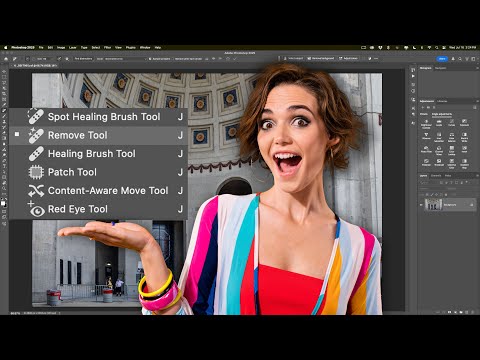This screenshot has height=360, width=480.
Task: Click the Home icon in options bar
Action: point(6,59)
